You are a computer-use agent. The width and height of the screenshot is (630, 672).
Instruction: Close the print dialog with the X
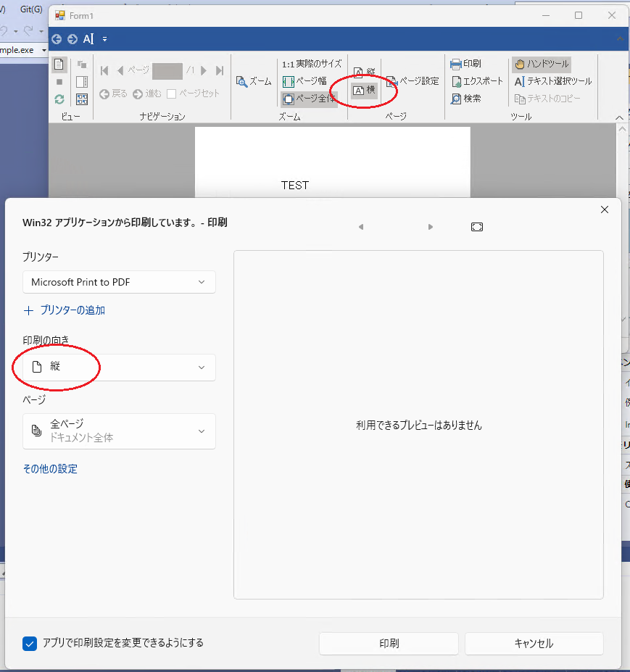605,210
